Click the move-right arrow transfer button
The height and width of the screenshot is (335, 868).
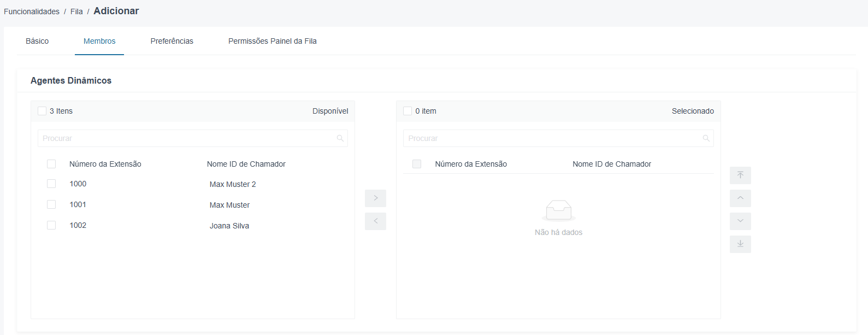tap(375, 198)
